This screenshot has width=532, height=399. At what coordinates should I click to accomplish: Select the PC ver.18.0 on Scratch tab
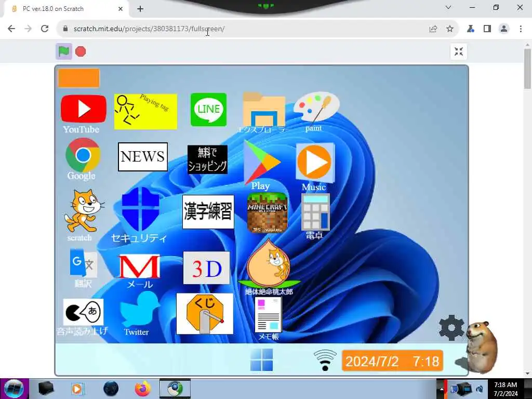[66, 9]
